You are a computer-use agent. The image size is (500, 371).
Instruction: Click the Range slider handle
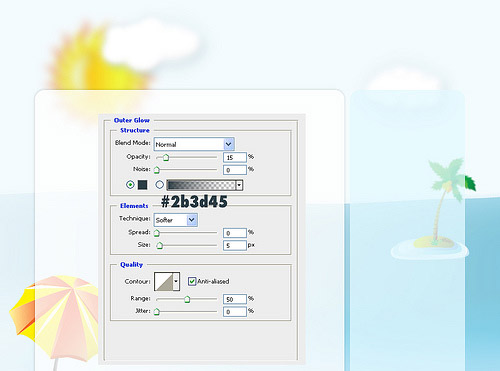coord(187,299)
